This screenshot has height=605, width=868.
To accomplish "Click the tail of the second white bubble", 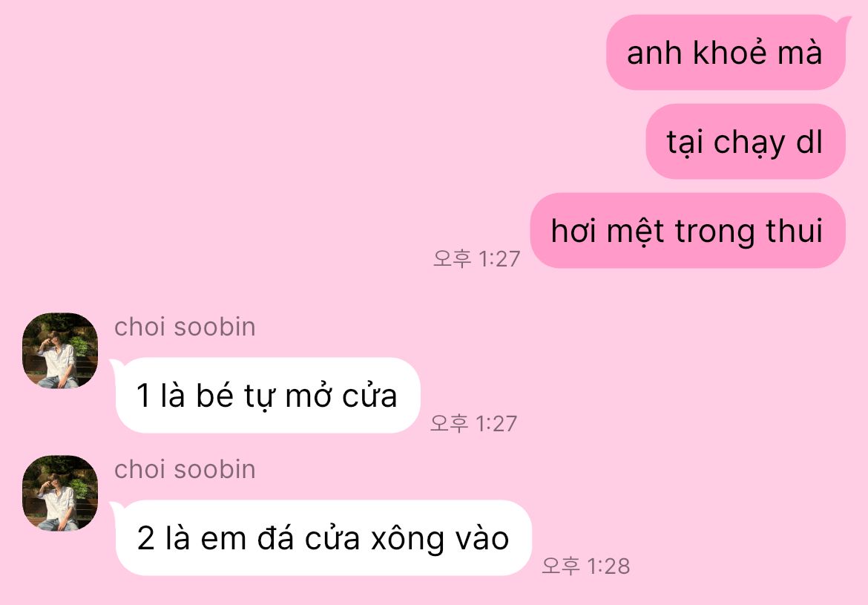I will click(117, 508).
